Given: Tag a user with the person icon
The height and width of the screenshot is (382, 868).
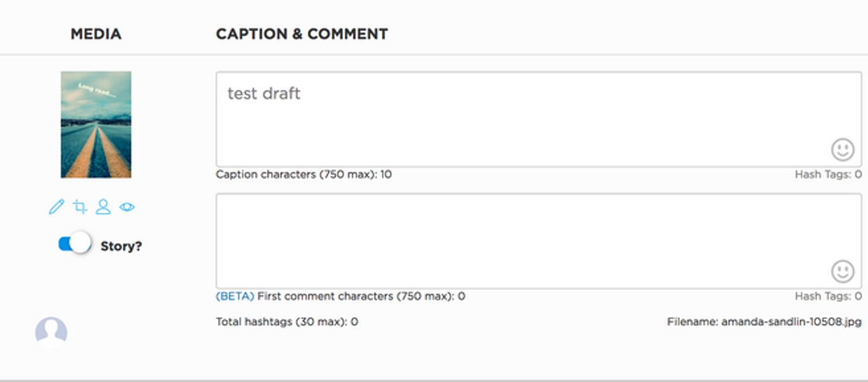Looking at the screenshot, I should tap(103, 207).
